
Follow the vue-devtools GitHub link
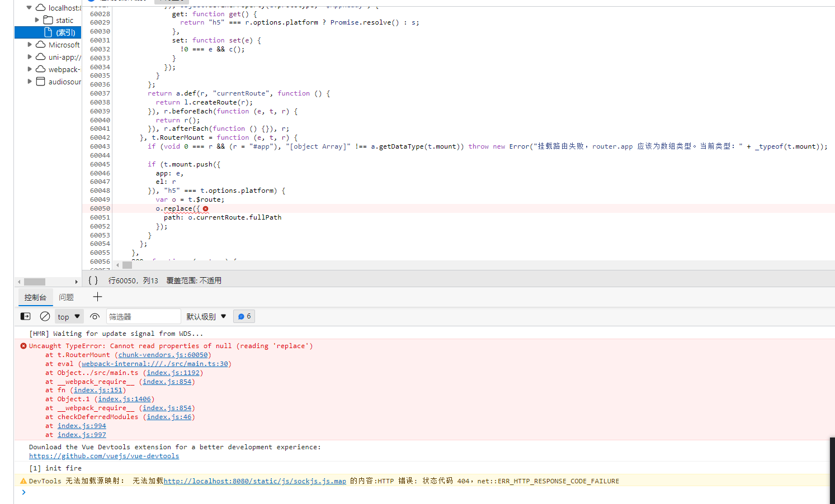(104, 455)
